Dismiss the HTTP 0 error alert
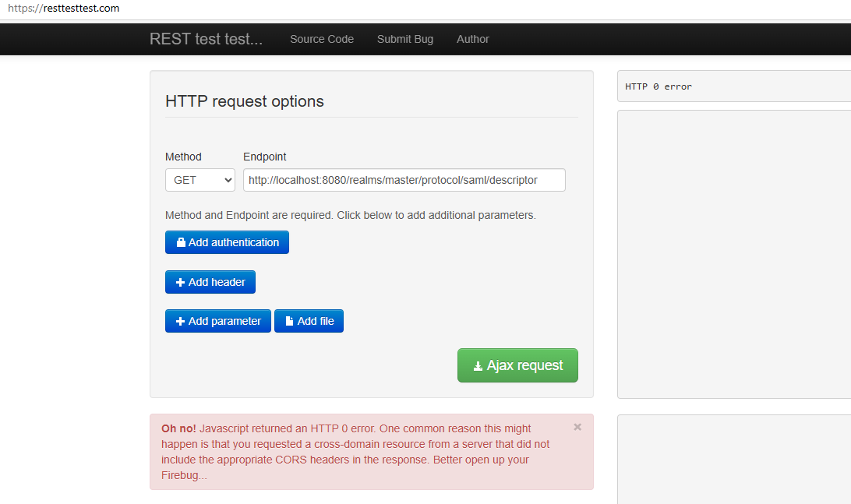 pyautogui.click(x=577, y=426)
